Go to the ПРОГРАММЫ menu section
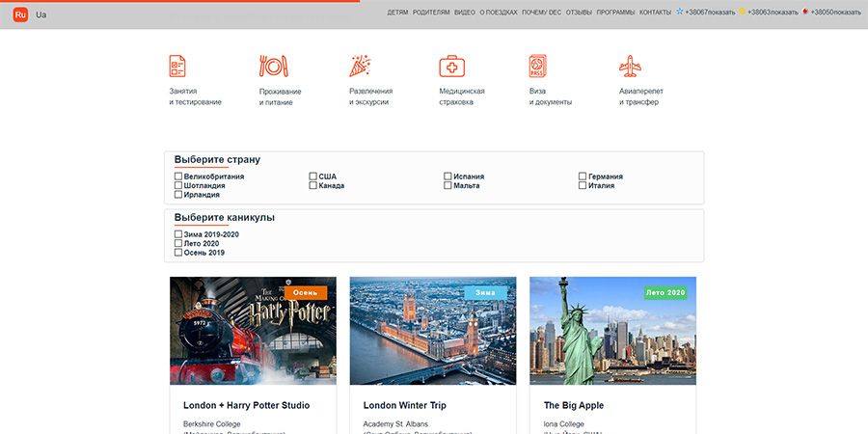868x434 pixels. (x=615, y=13)
